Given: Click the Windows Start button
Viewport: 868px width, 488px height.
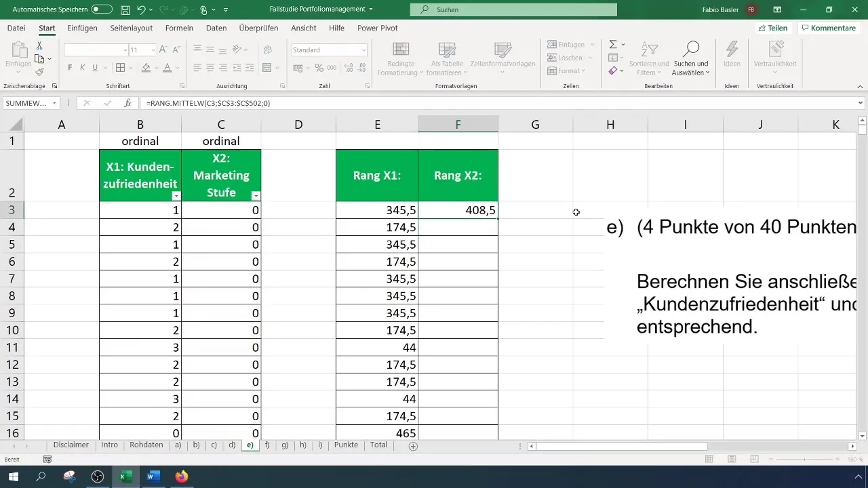Looking at the screenshot, I should pos(13,476).
